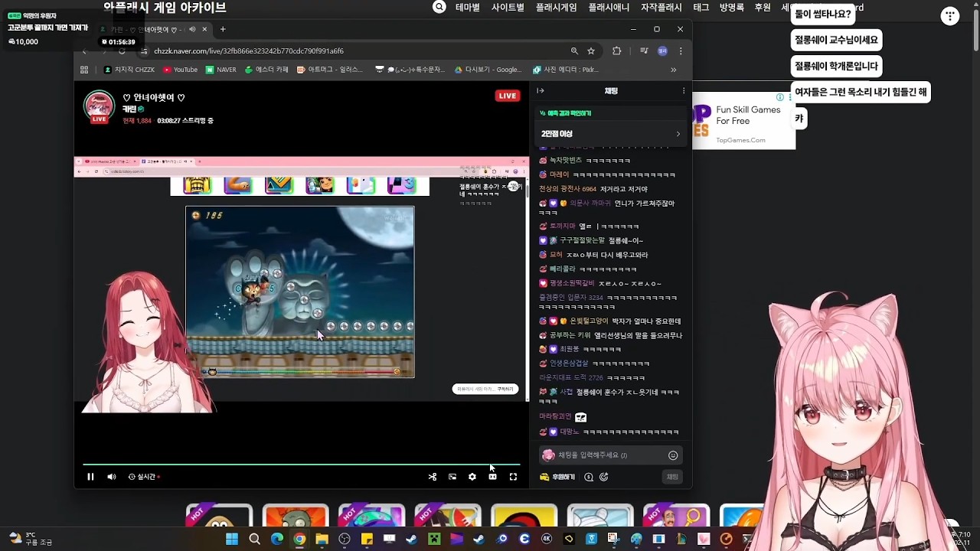
Task: Open the Windows Start menu
Action: 232,539
